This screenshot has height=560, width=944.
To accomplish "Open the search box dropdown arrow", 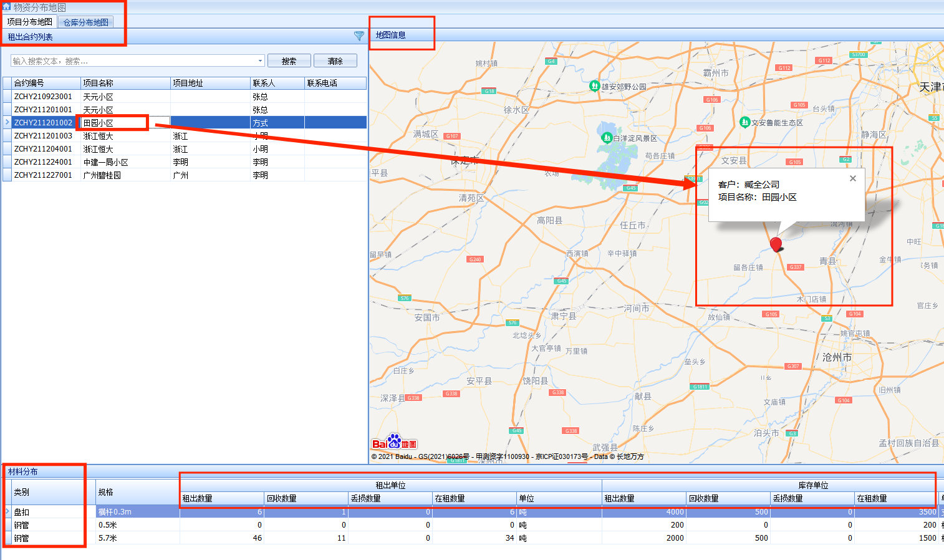I will tap(261, 61).
